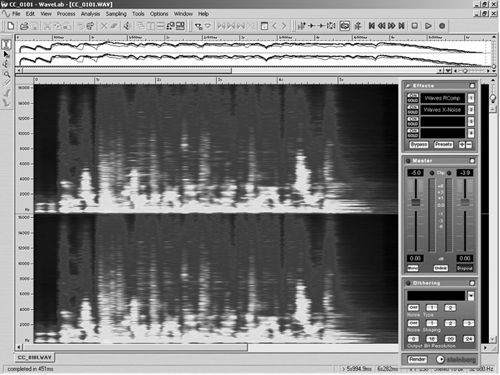Click the Open file icon
The height and width of the screenshot is (375, 500).
24,26
